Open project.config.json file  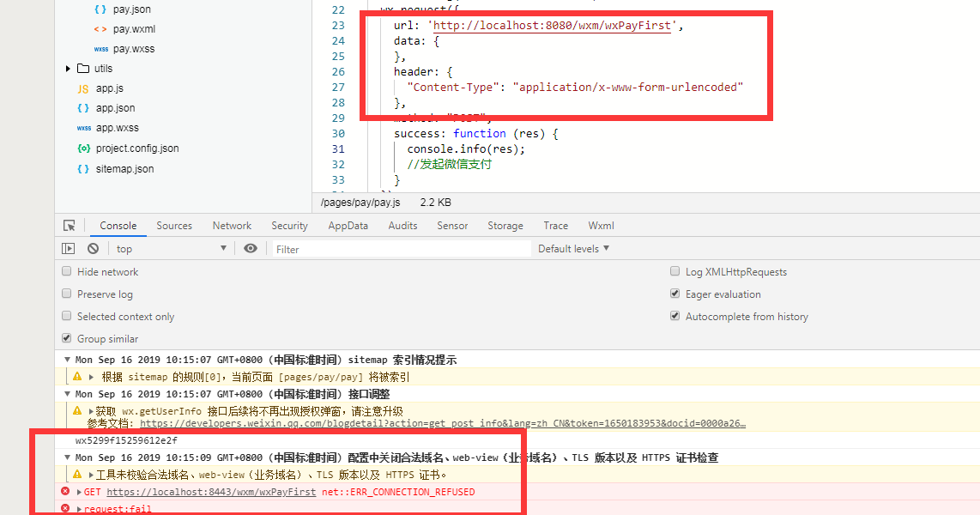coord(137,148)
